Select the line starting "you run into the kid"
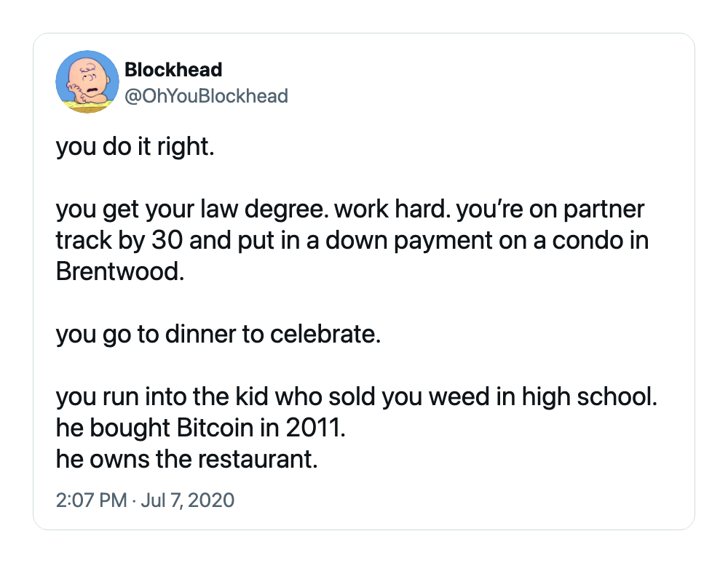Screen dimensions: 728x563 (x=357, y=397)
